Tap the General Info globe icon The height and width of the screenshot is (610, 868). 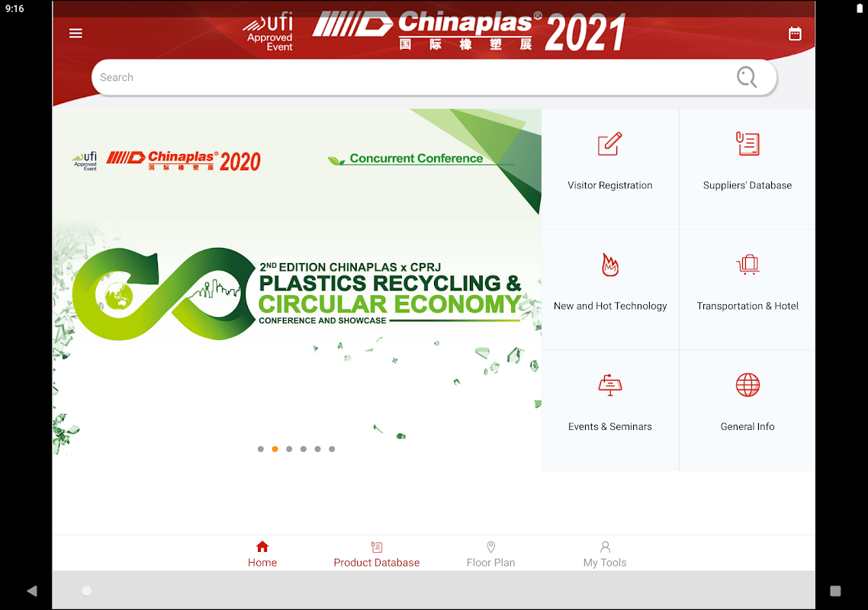(x=747, y=385)
